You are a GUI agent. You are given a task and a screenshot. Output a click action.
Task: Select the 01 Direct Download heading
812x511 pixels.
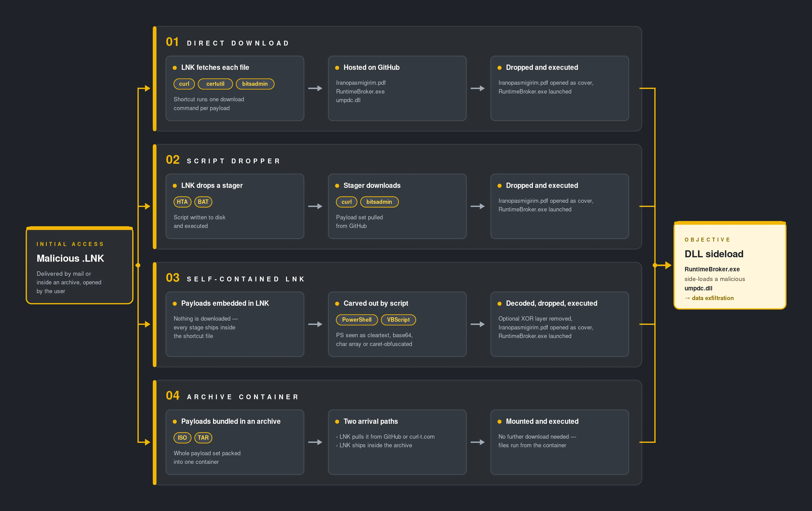tap(228, 42)
